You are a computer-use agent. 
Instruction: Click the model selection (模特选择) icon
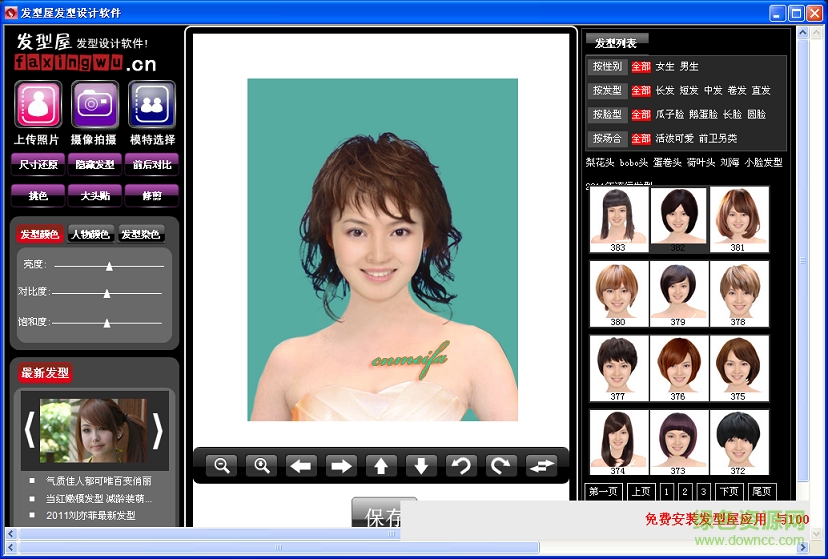pyautogui.click(x=152, y=105)
